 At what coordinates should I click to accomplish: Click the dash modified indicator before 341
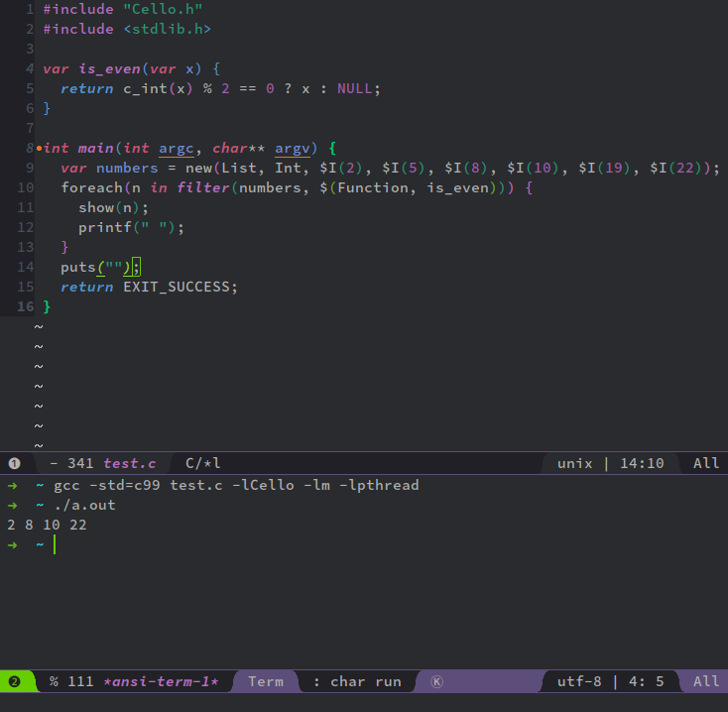coord(54,463)
